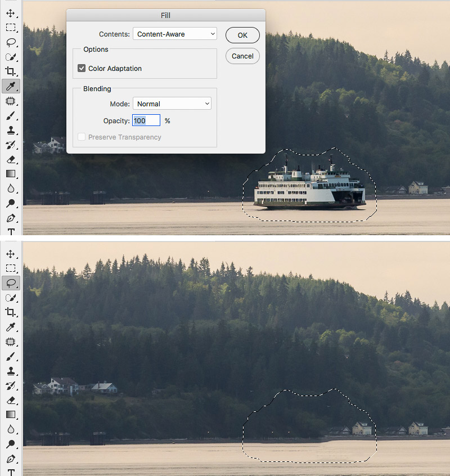Select the Blur tool in upper toolbar
Viewport: 450px width, 476px height.
tap(11, 188)
